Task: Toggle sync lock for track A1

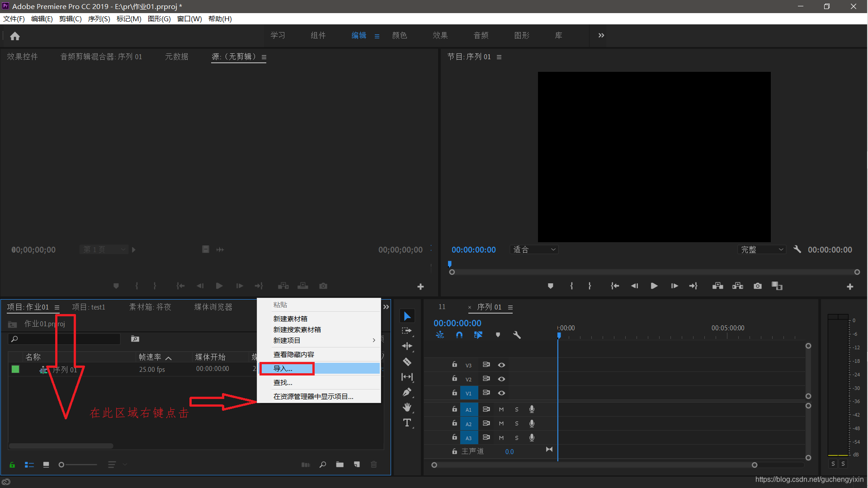Action: pyautogui.click(x=486, y=409)
